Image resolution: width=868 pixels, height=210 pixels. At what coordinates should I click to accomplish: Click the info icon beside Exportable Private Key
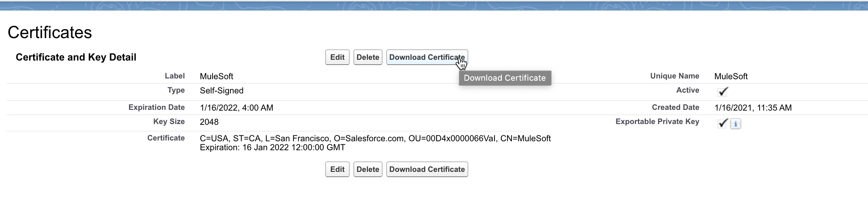pos(735,124)
